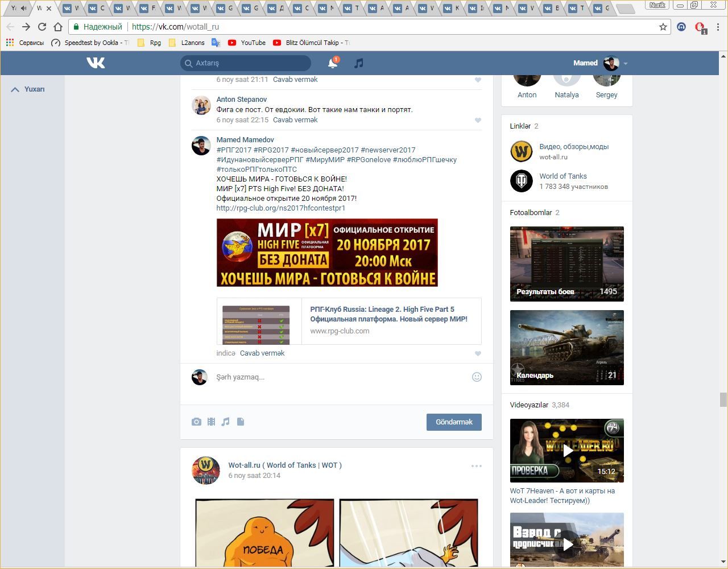Bookmark this page with the star icon
Screen dimensions: 728x569
(x=663, y=27)
